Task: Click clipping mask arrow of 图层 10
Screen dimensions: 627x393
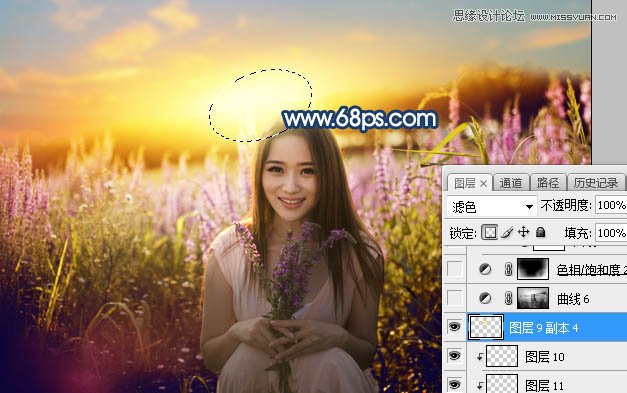Action: click(x=480, y=357)
